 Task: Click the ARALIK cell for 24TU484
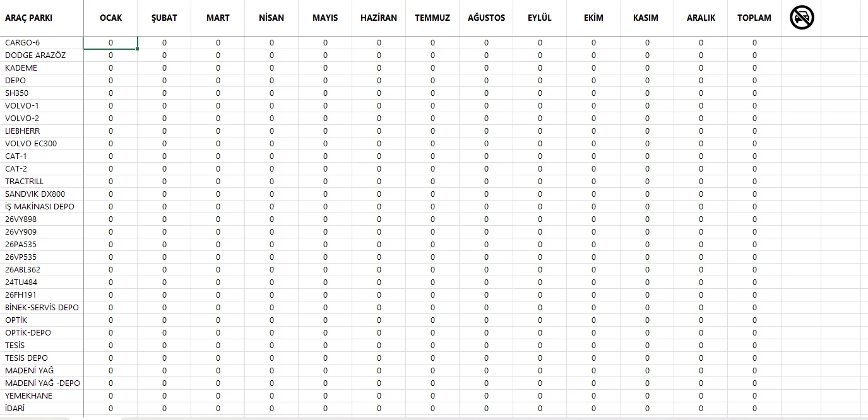pos(701,283)
